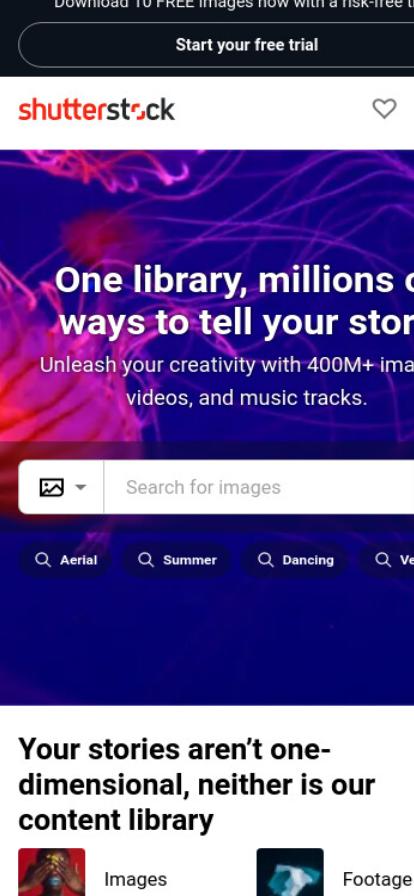Viewport: 414px width, 896px height.
Task: Click the Shutterstock logo
Action: (x=97, y=110)
